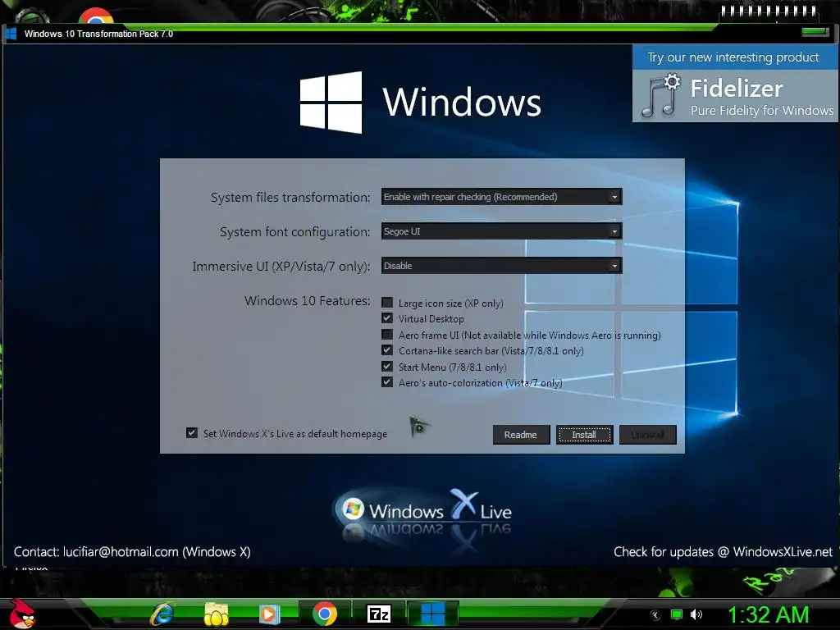Launch Internet Explorer from taskbar

(x=162, y=614)
